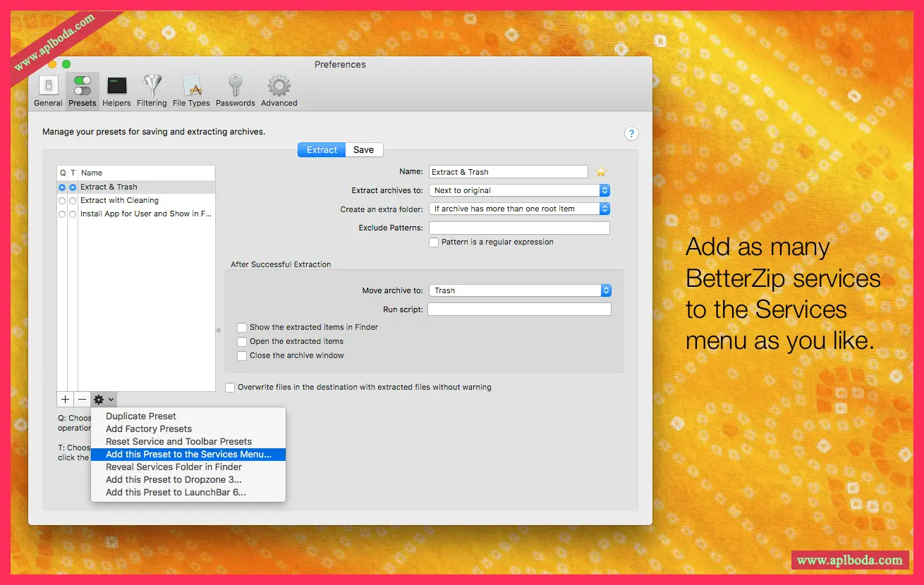The height and width of the screenshot is (585, 924).
Task: Choose Add this Preset to the Services Menu
Action: (188, 455)
